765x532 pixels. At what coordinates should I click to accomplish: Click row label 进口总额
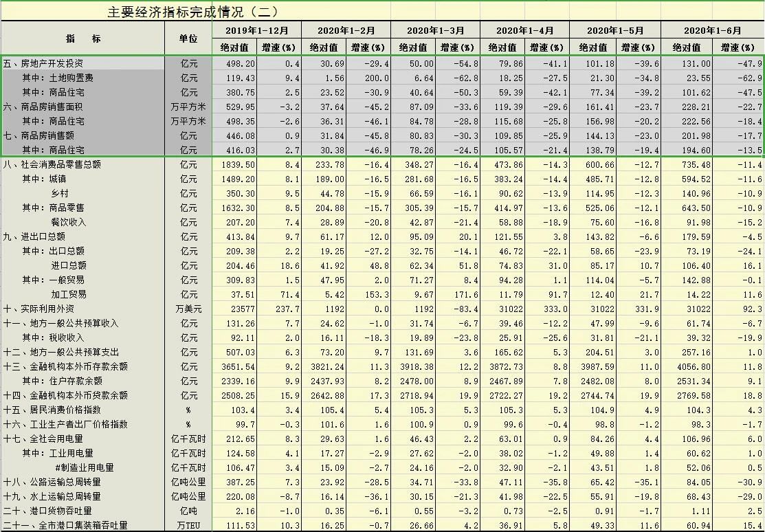coord(68,265)
